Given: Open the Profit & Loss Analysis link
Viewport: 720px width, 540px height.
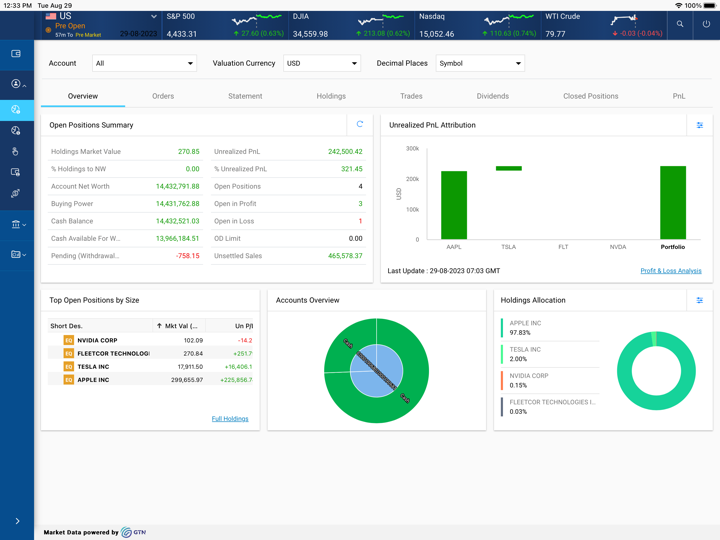Looking at the screenshot, I should [670, 271].
